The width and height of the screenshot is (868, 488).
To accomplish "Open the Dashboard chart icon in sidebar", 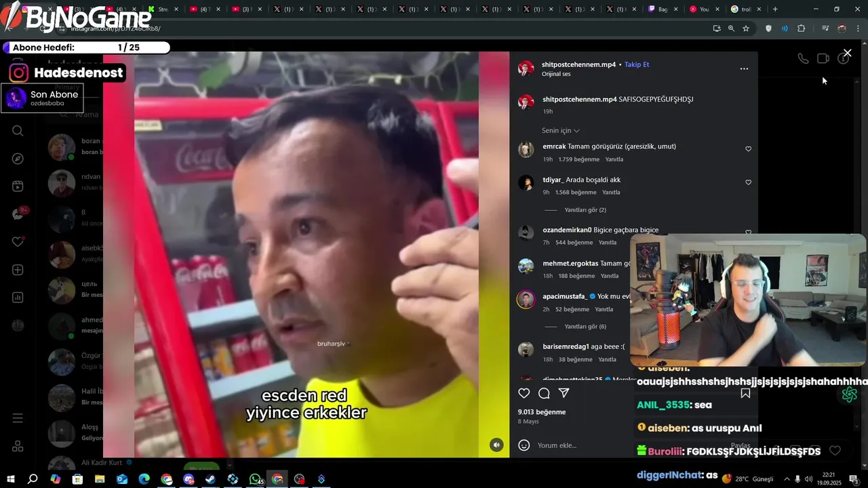I will click(x=18, y=298).
